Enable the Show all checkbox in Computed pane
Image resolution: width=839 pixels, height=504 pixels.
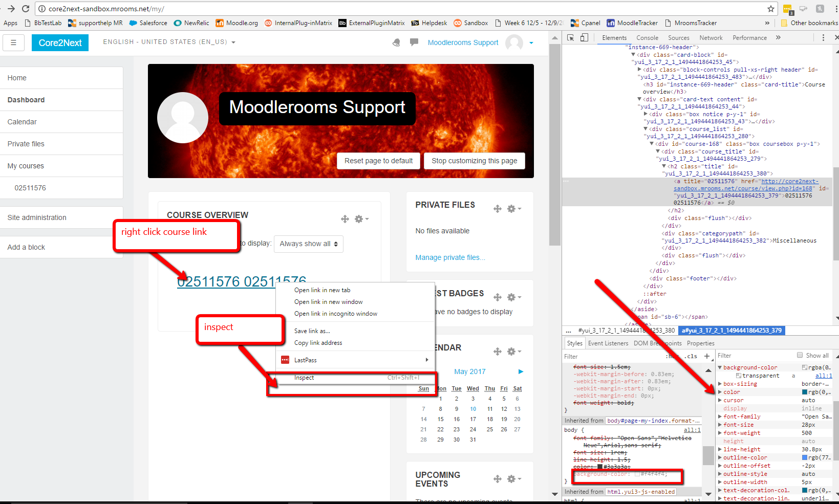pos(800,355)
